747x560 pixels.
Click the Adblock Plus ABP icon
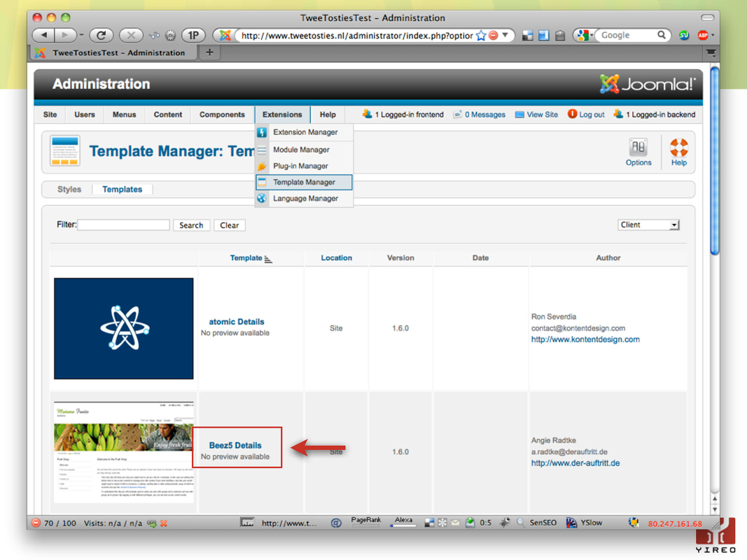click(x=703, y=35)
